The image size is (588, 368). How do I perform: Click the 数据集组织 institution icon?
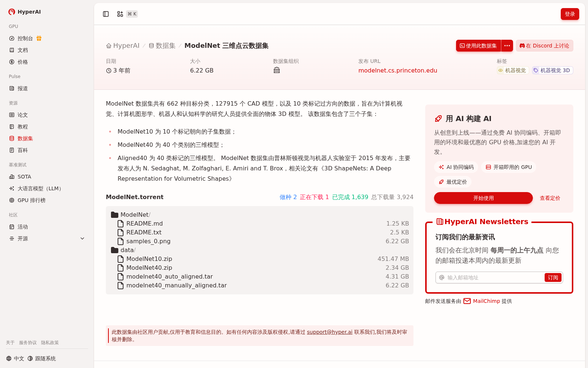pos(277,70)
